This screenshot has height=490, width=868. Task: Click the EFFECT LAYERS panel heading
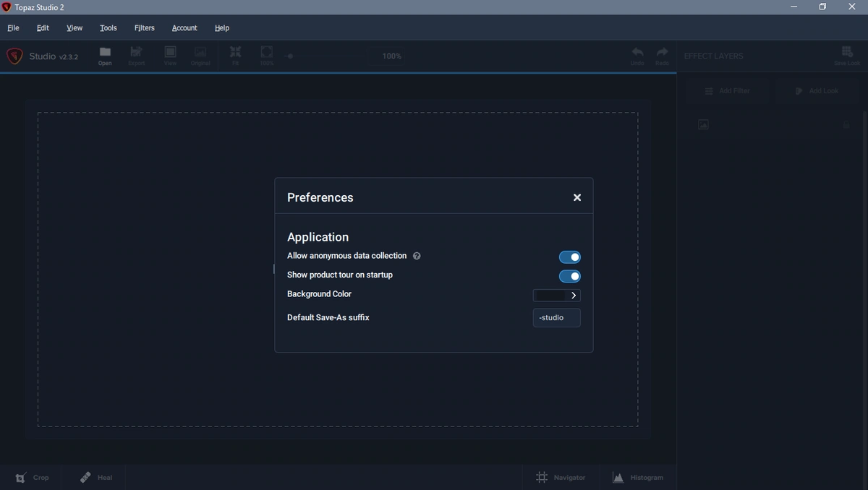713,56
